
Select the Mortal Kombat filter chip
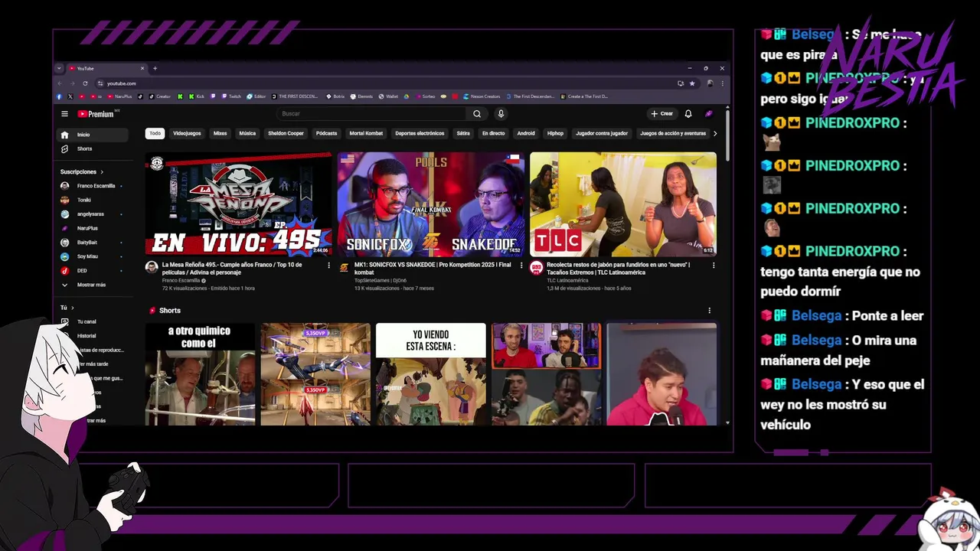366,133
